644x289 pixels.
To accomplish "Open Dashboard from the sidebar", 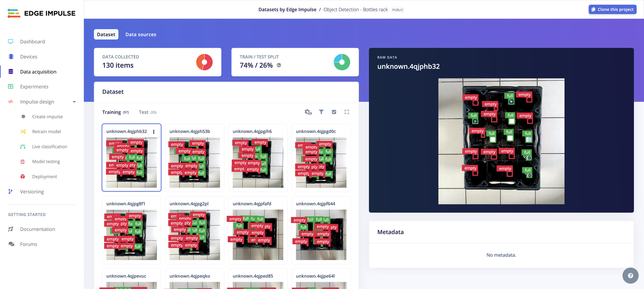I will pos(32,41).
